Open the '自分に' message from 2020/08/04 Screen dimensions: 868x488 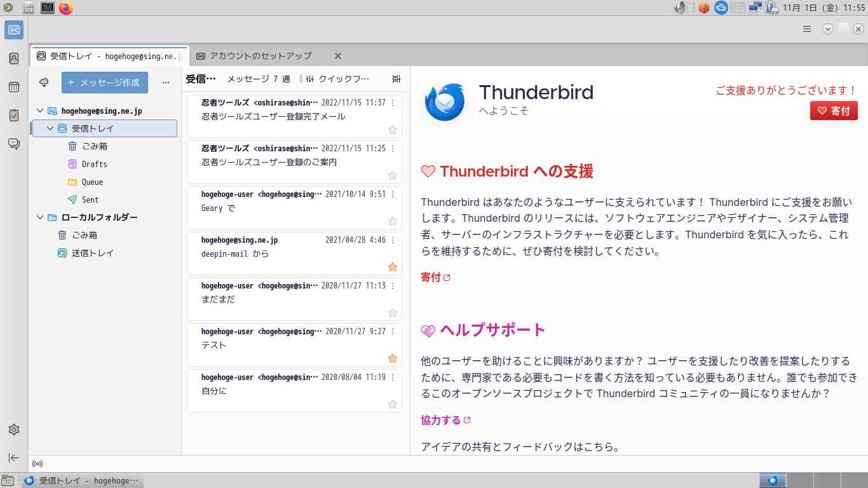pyautogui.click(x=294, y=390)
